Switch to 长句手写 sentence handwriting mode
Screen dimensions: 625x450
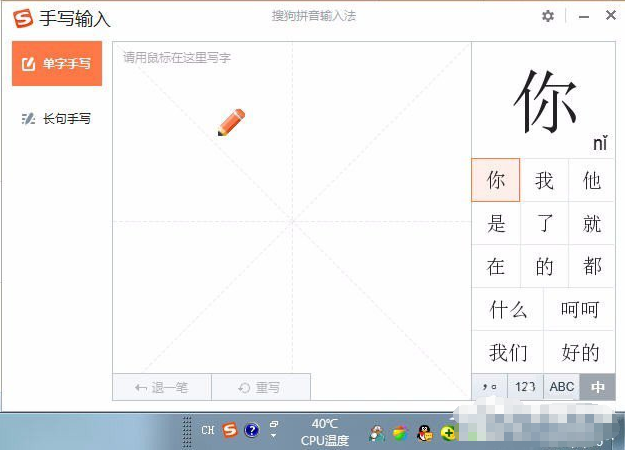coord(57,118)
